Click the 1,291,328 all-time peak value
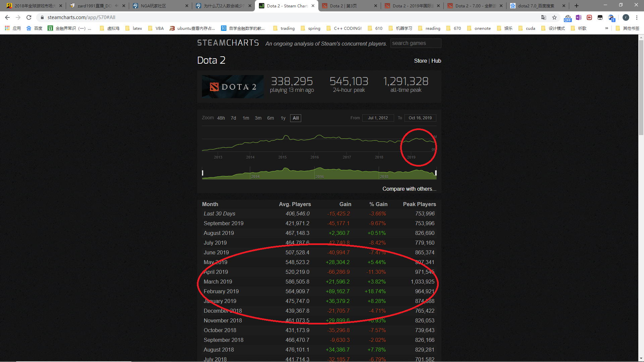Viewport: 644px width, 362px height. [x=406, y=81]
